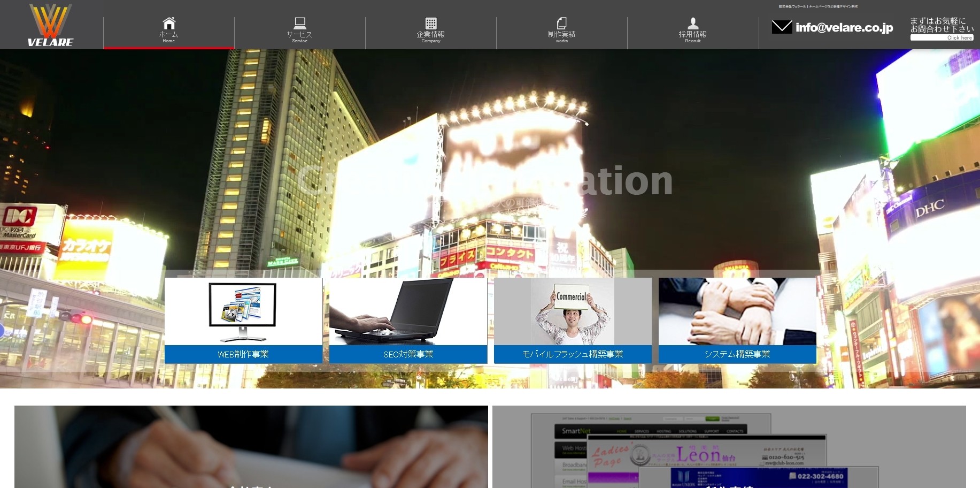Open works via the document icon
The width and height of the screenshot is (980, 488).
pyautogui.click(x=562, y=23)
